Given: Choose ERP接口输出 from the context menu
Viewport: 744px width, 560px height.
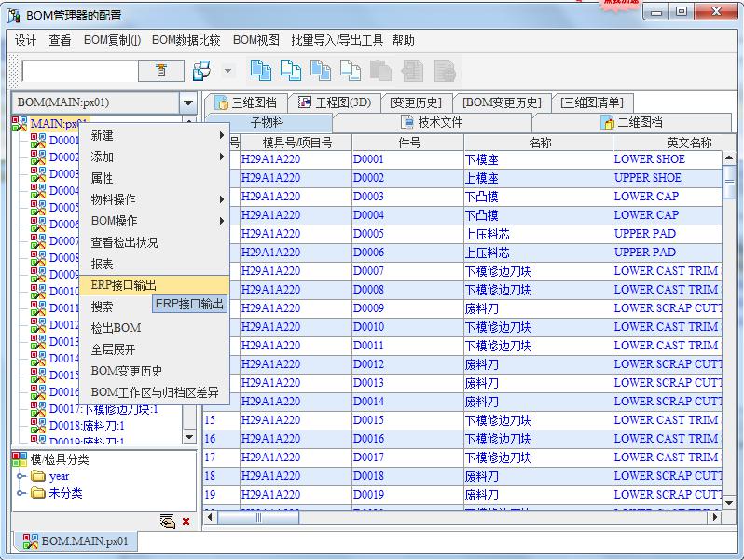Looking at the screenshot, I should [x=124, y=285].
